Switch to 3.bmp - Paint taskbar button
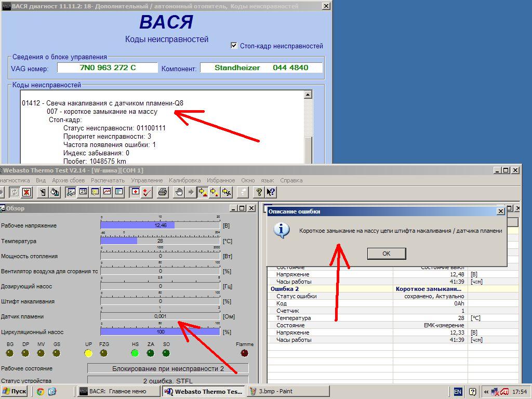Image resolution: width=532 pixels, height=399 pixels. click(288, 392)
